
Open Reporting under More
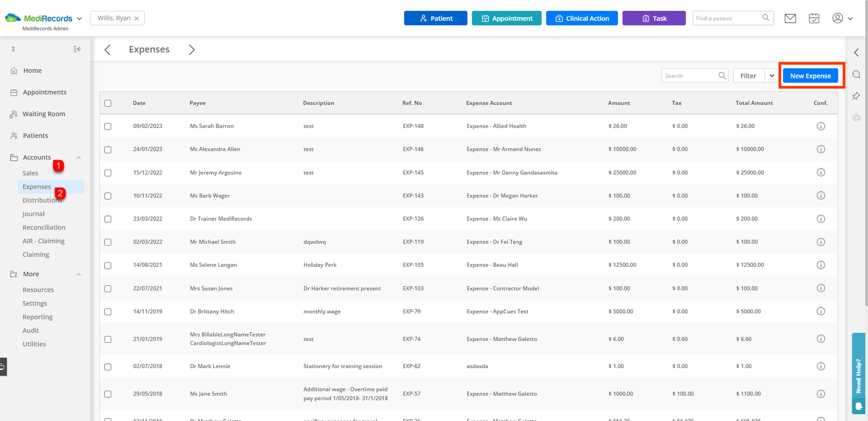point(38,317)
